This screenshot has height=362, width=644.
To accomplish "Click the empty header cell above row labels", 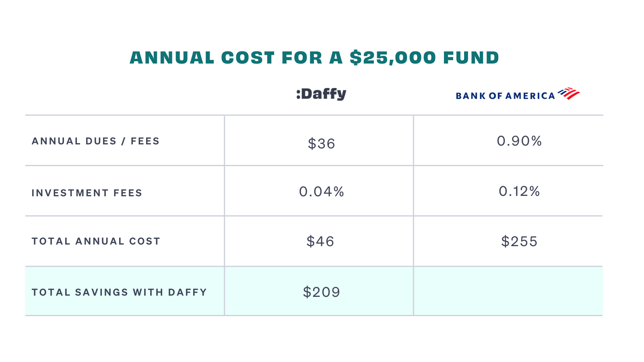I will (125, 94).
